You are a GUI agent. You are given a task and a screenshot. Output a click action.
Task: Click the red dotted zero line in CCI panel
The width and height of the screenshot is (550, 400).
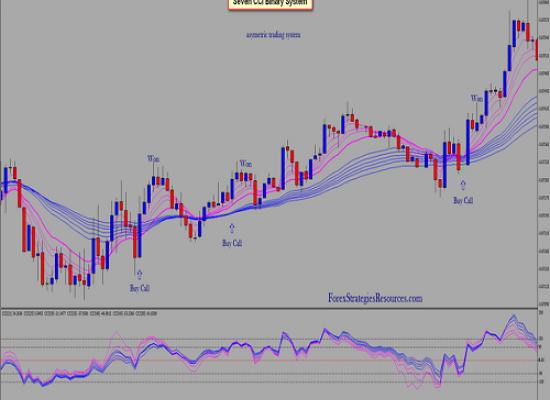(269, 360)
